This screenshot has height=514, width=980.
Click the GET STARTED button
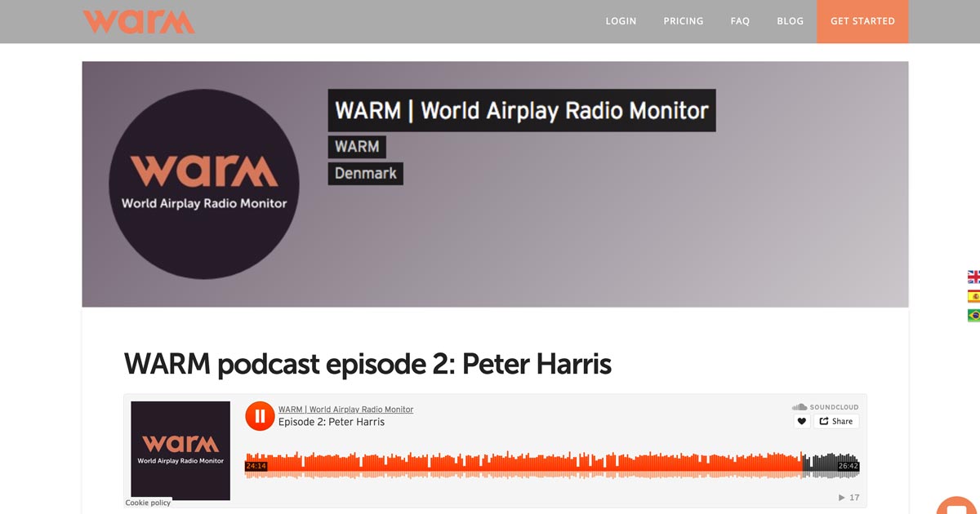pyautogui.click(x=862, y=21)
